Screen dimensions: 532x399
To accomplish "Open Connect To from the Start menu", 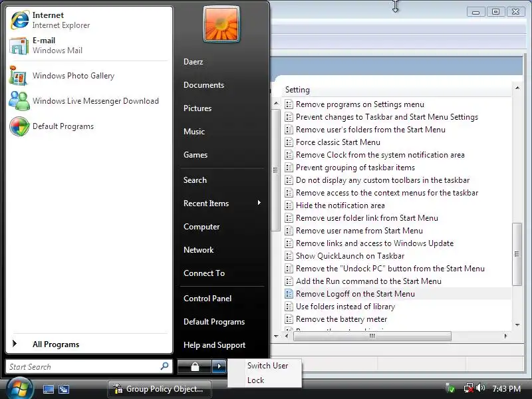I will tap(204, 273).
